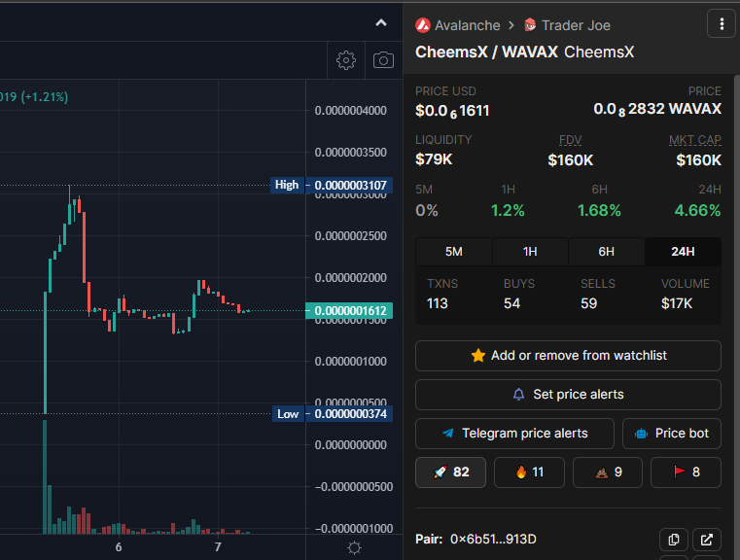Vote with the fire reaction 11
The height and width of the screenshot is (560, 740).
(x=529, y=472)
